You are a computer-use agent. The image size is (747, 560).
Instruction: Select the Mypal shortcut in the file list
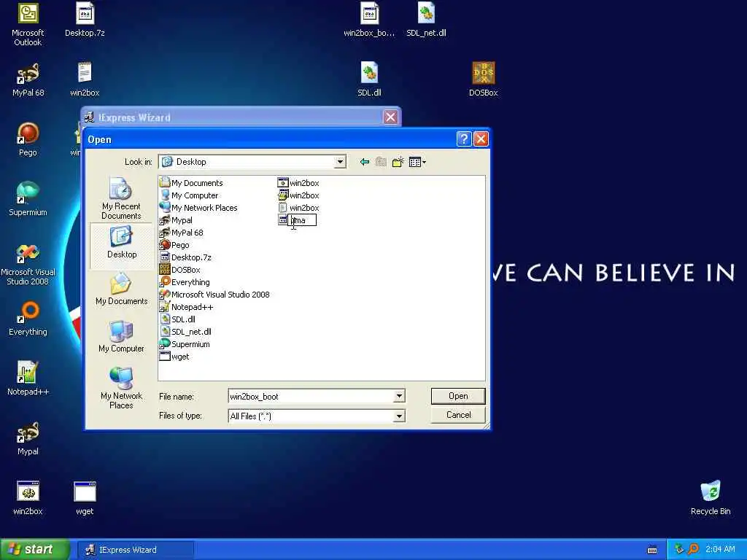(x=176, y=220)
